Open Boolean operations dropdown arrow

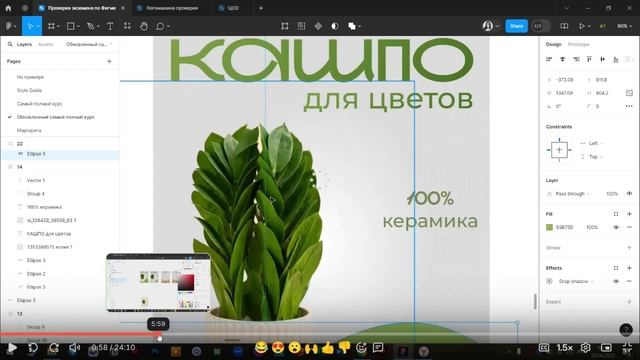[359, 26]
